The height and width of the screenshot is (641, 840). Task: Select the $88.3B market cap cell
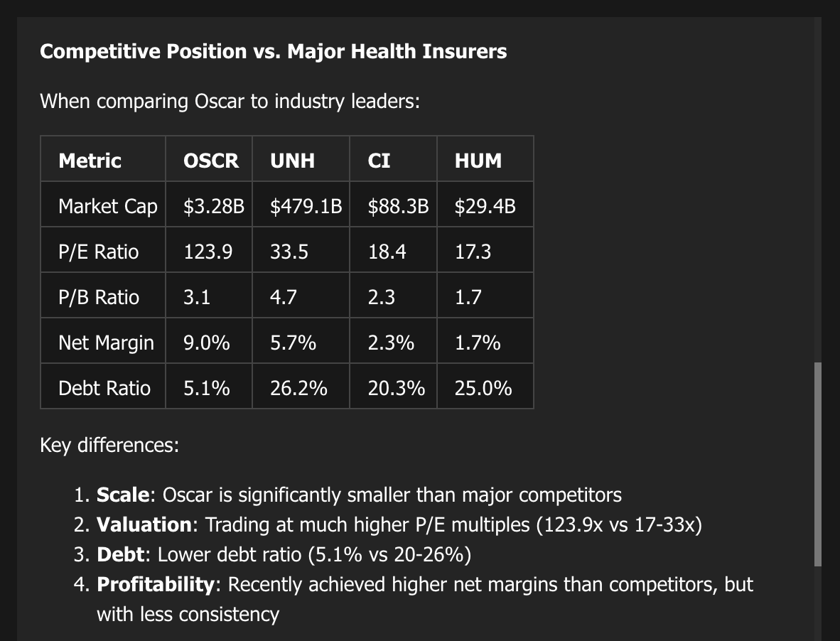click(398, 206)
